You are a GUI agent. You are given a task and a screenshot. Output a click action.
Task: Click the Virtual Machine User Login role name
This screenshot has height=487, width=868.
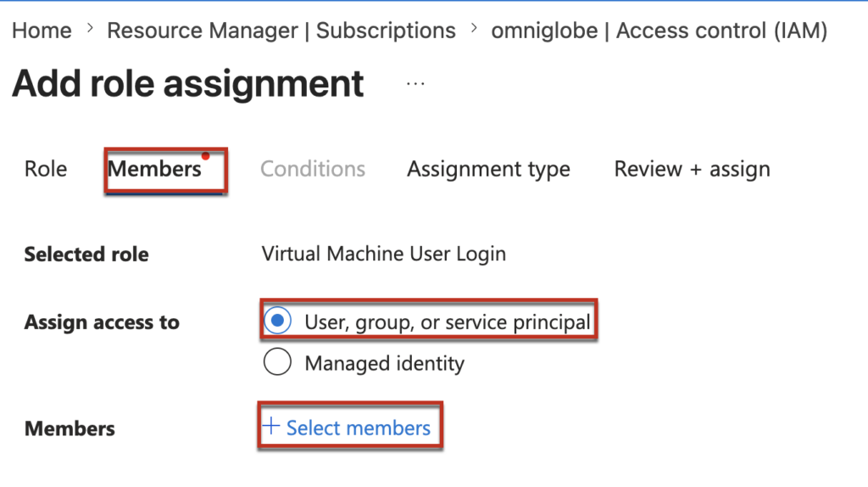coord(383,254)
